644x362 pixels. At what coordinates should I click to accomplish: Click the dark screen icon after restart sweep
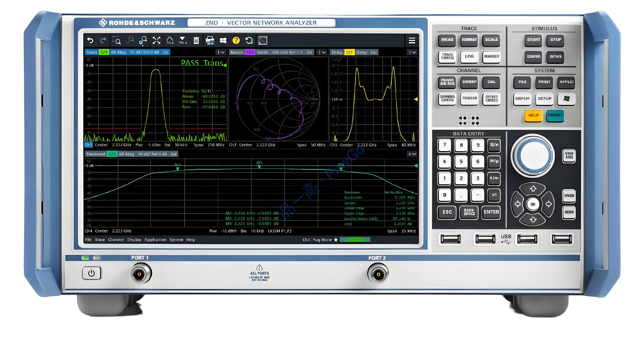tap(263, 40)
